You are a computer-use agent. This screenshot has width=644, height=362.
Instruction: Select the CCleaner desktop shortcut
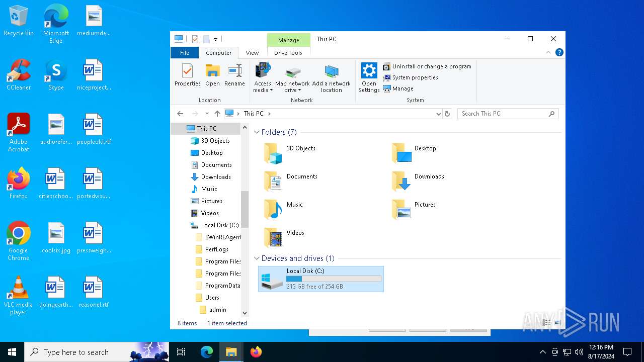(19, 75)
